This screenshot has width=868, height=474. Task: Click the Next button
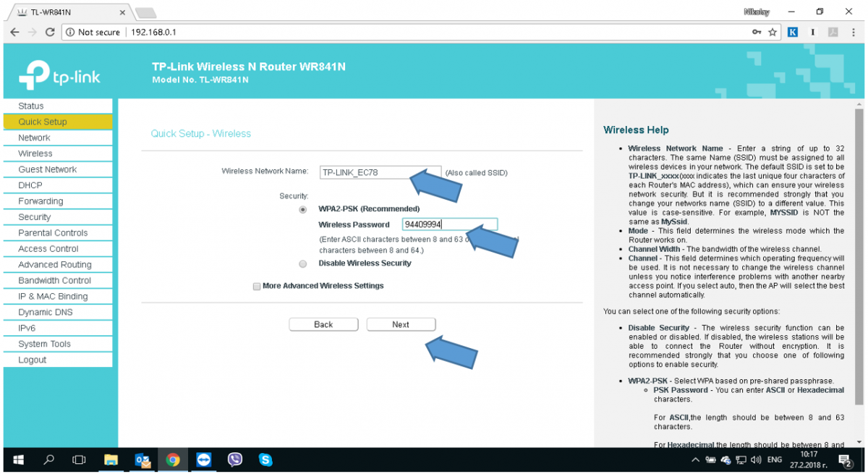401,324
